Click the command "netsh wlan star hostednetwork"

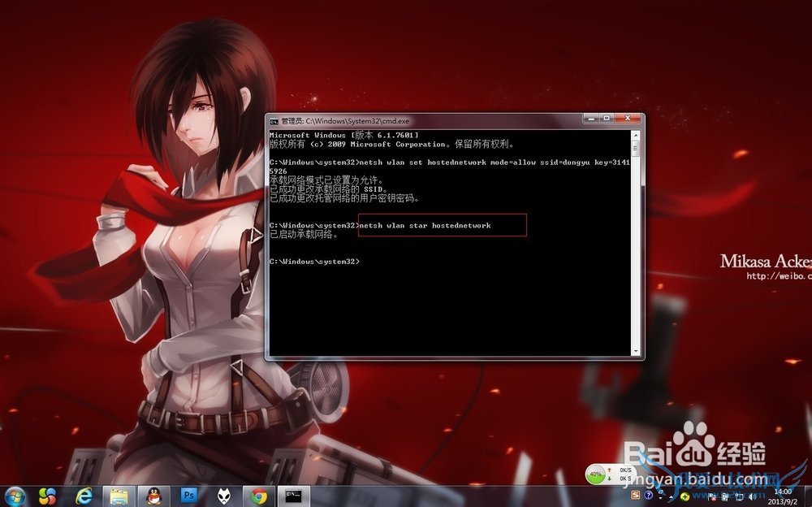425,226
